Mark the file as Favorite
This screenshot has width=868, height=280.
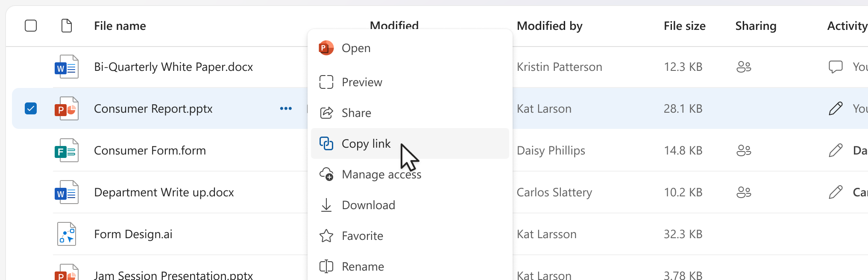click(362, 236)
